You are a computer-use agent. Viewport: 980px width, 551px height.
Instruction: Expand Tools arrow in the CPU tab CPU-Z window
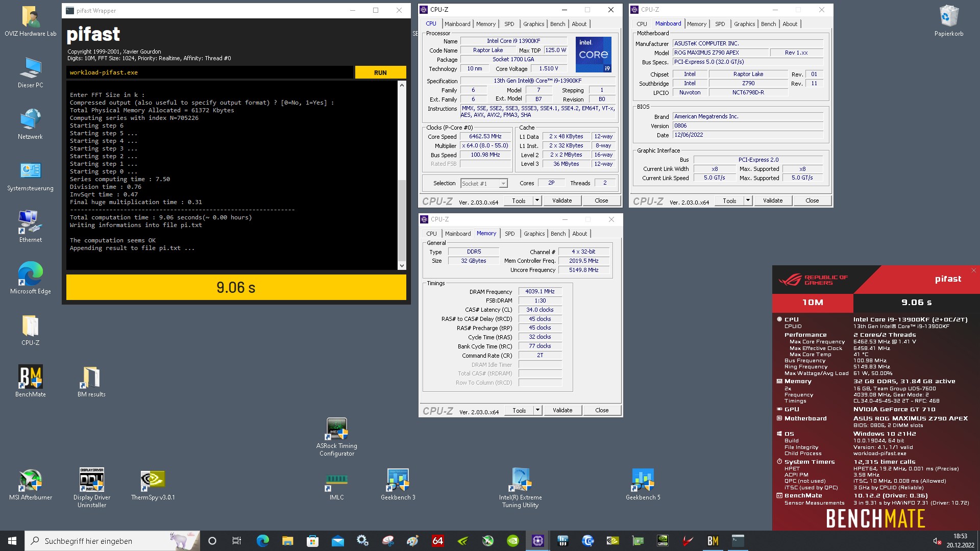tap(537, 201)
